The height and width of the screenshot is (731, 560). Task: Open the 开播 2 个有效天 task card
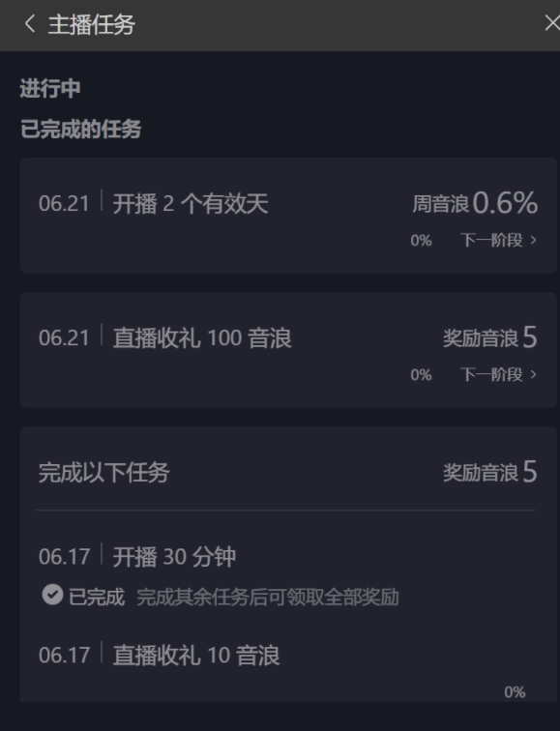point(288,216)
